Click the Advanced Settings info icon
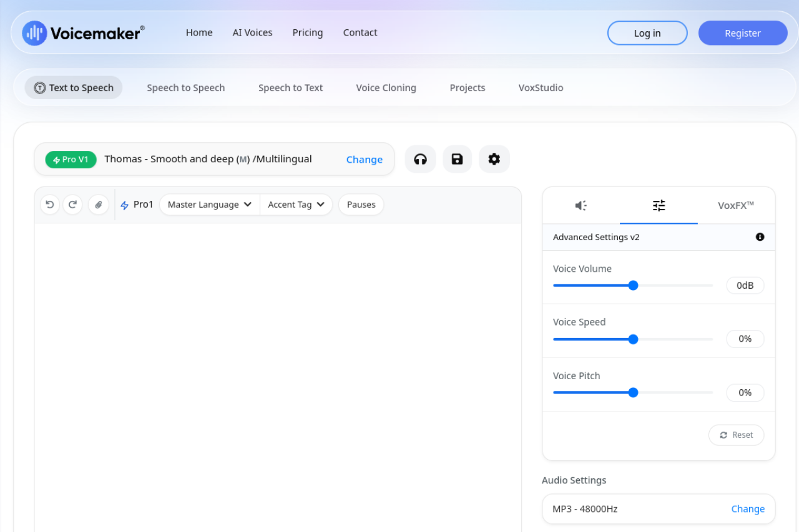 point(760,237)
